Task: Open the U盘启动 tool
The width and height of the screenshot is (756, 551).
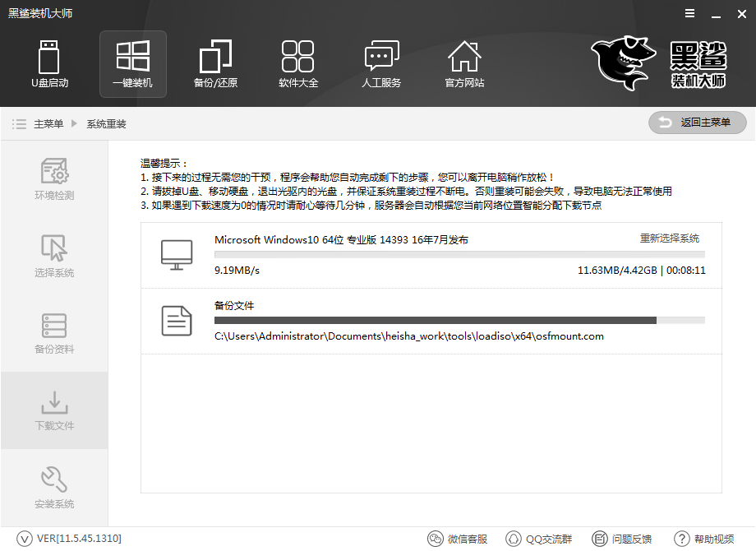Action: coord(49,64)
